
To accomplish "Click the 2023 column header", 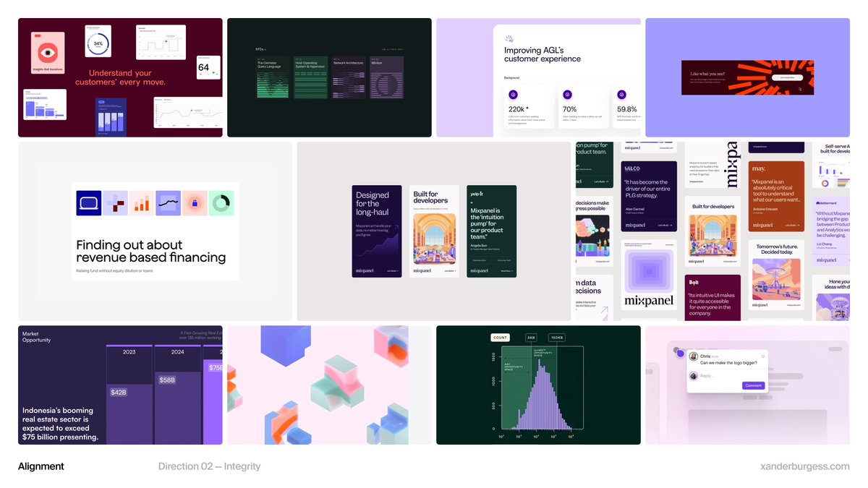I will (x=129, y=353).
